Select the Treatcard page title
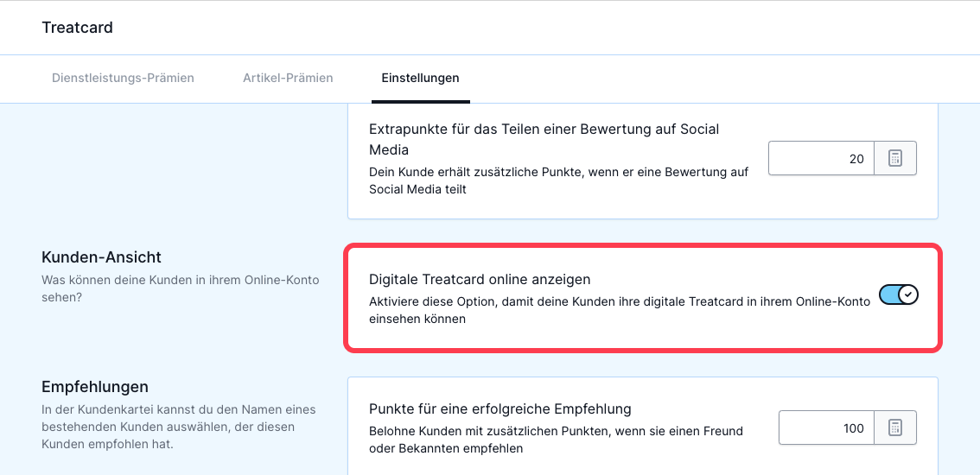Screen dimensions: 980x475 coord(78,28)
